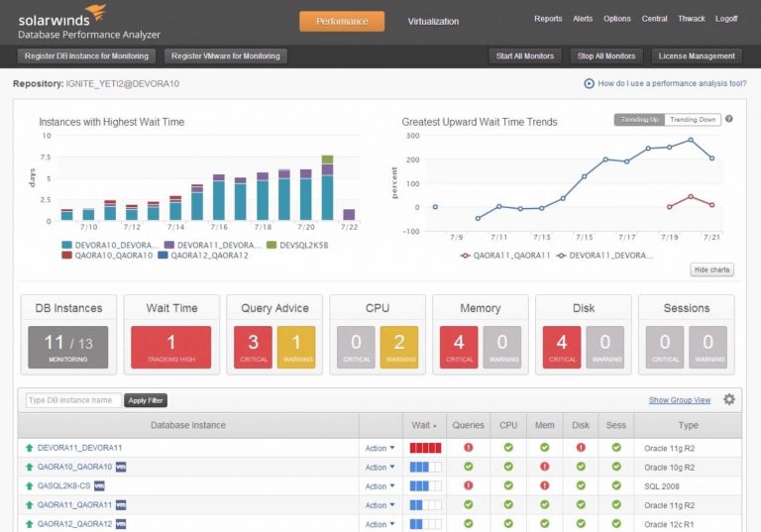The width and height of the screenshot is (761, 532).
Task: Click Start All Monitors button
Action: click(524, 55)
